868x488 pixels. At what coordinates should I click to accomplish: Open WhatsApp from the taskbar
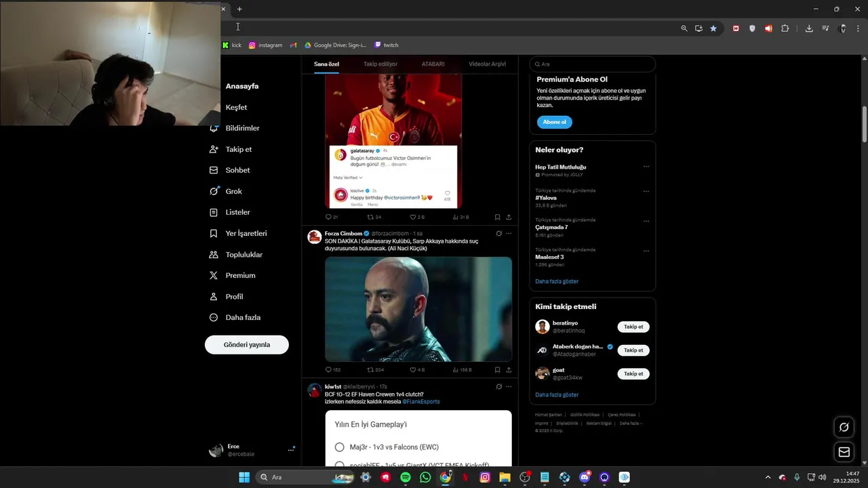pyautogui.click(x=425, y=477)
